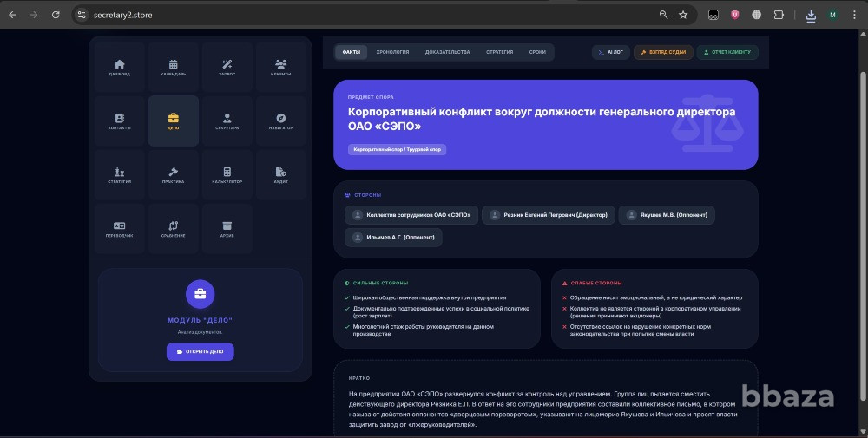Open the Стратегия chess tile in sidebar

click(x=120, y=174)
